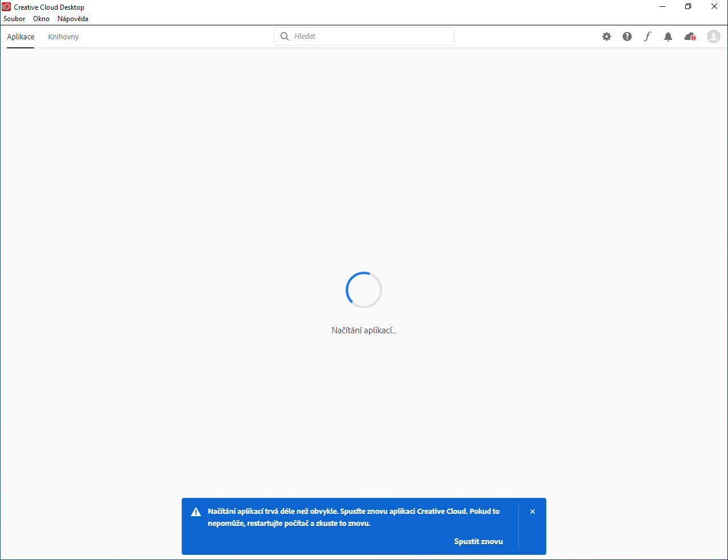
Task: Restore down the Creative Cloud window
Action: (x=688, y=7)
